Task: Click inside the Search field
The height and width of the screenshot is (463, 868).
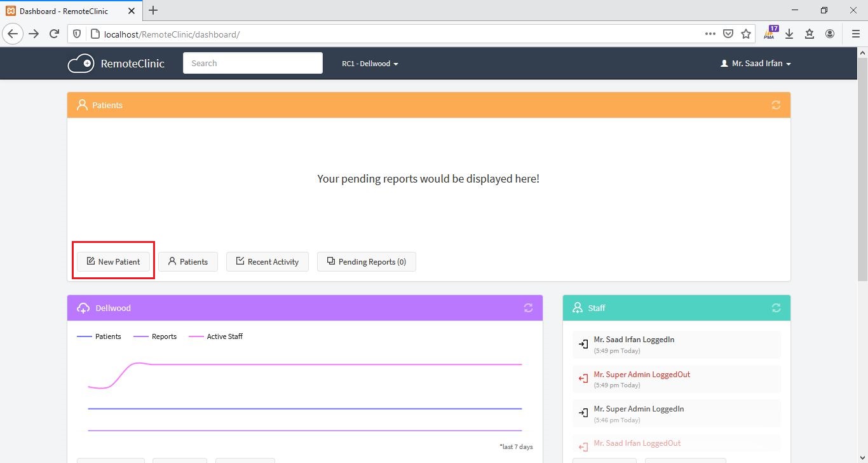Action: click(252, 63)
